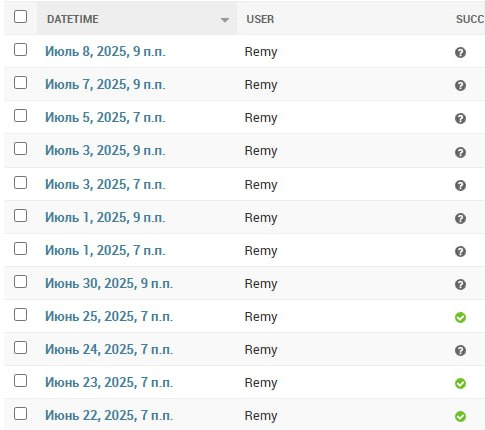
Task: Click unknown status icon for Июнь 30 row
Action: click(x=460, y=284)
